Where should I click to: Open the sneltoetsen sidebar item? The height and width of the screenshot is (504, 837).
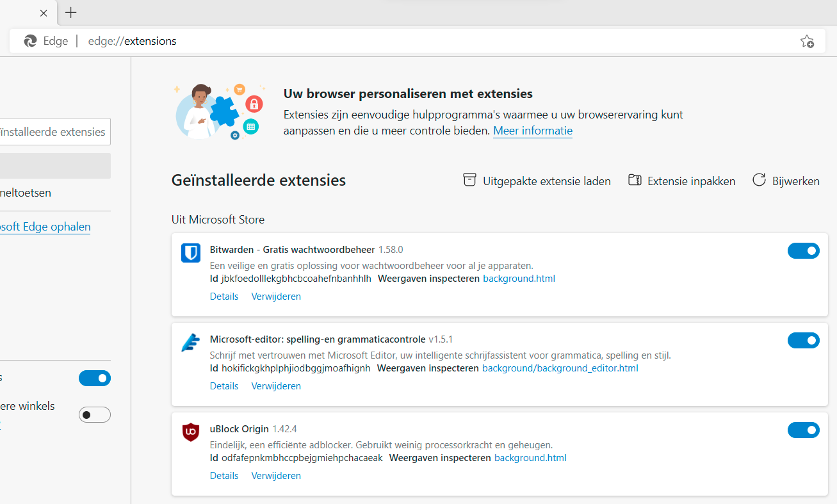pyautogui.click(x=26, y=193)
